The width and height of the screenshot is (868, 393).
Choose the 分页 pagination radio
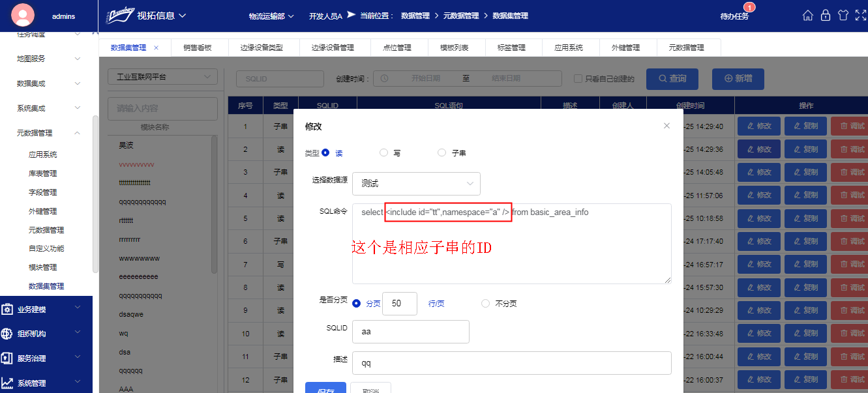tap(356, 303)
